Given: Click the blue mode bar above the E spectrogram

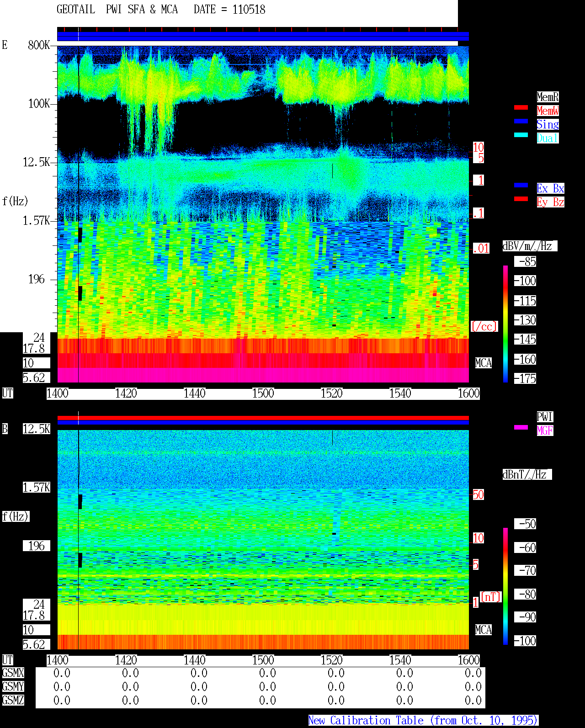Looking at the screenshot, I should tap(263, 37).
